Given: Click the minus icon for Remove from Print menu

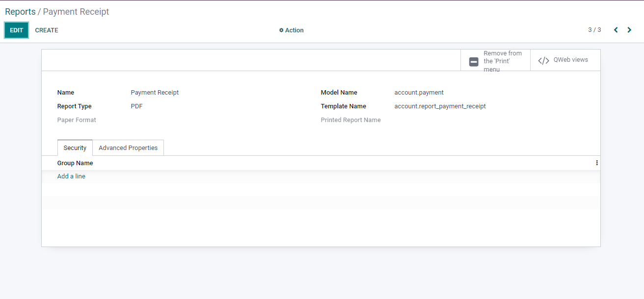Looking at the screenshot, I should 474,61.
